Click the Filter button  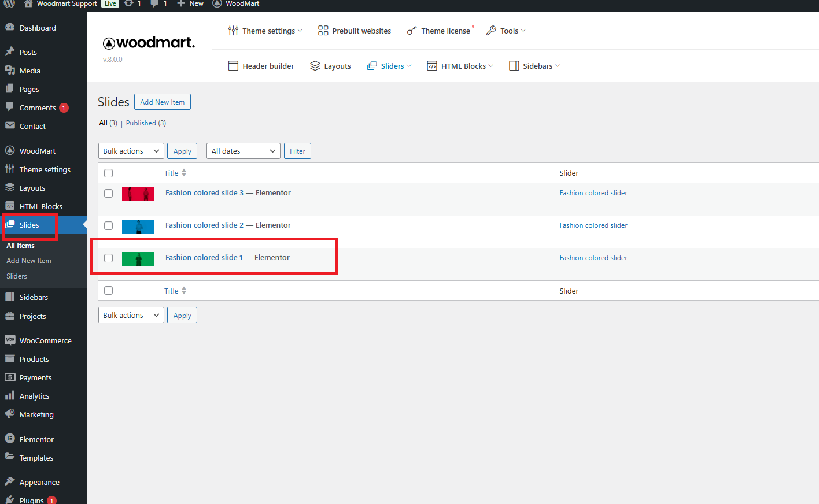coord(297,151)
